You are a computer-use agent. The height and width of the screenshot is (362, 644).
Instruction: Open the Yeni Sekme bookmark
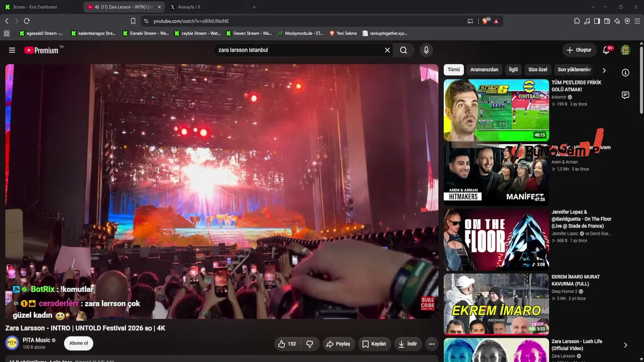(x=343, y=33)
